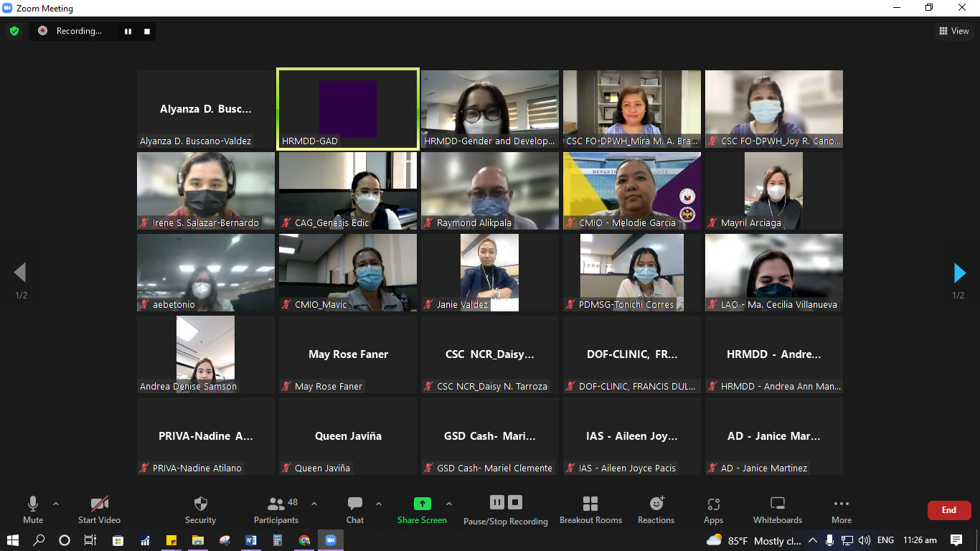Open the Chat panel
This screenshot has width=980, height=551.
tap(355, 510)
